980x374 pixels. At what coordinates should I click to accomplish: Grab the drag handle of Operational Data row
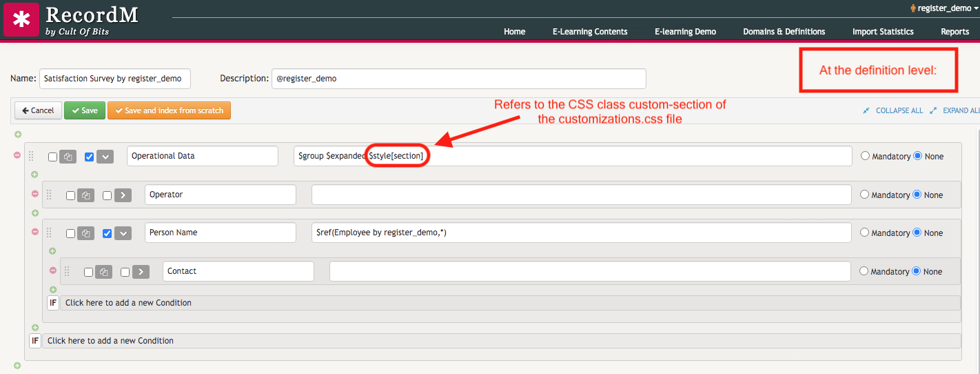pyautogui.click(x=31, y=157)
